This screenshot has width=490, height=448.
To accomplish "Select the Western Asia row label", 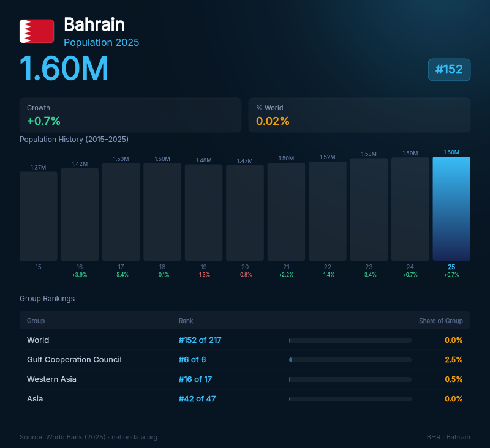I will 51,379.
